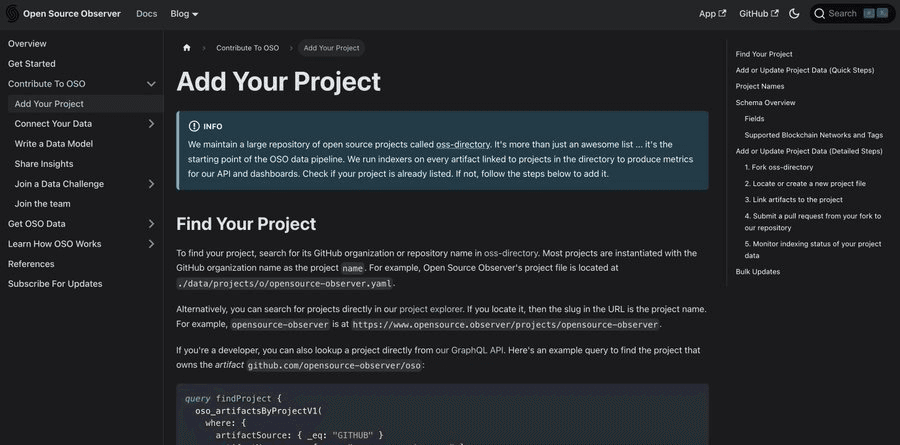Viewport: 900px width, 445px height.
Task: Click the info circle icon in callout
Action: 194,126
